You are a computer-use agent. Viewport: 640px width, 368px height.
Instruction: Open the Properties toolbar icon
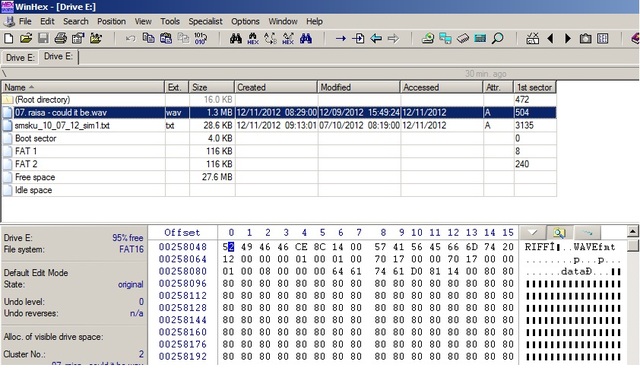(78, 38)
